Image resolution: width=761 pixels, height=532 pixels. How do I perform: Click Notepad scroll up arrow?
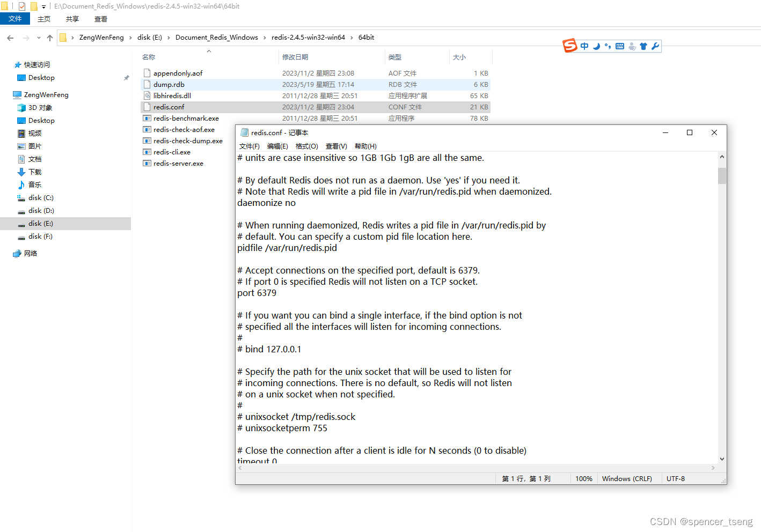[x=722, y=157]
